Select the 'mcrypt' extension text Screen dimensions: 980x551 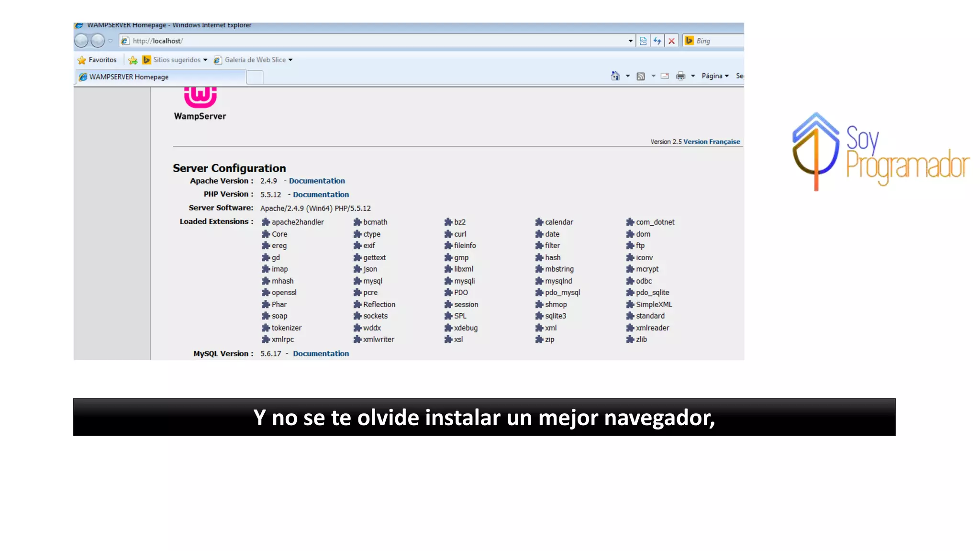pos(647,269)
